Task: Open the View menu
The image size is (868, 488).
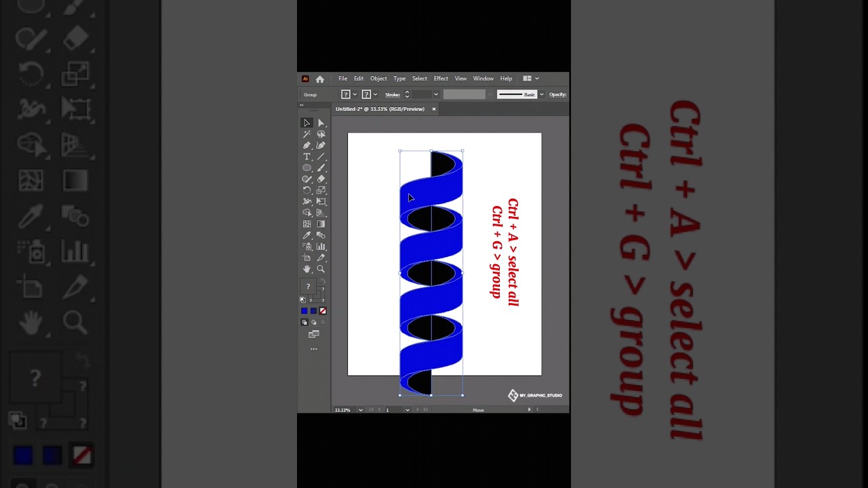Action: pyautogui.click(x=460, y=79)
